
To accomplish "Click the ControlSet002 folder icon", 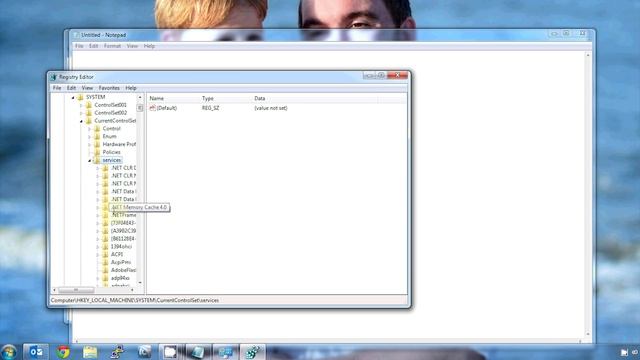I will point(89,113).
